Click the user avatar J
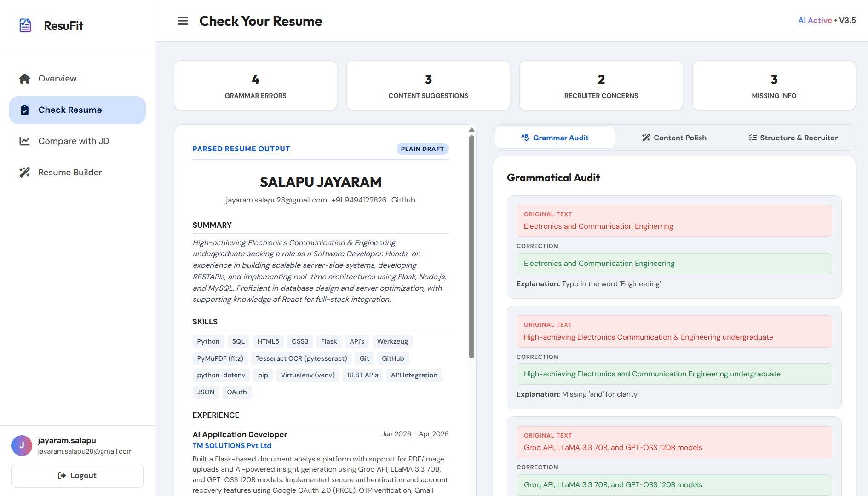The image size is (868, 496). (x=22, y=445)
